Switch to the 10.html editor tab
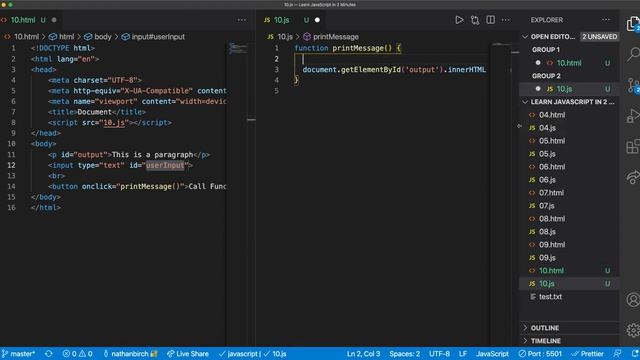Screen dimensions: 640x360 23,20
